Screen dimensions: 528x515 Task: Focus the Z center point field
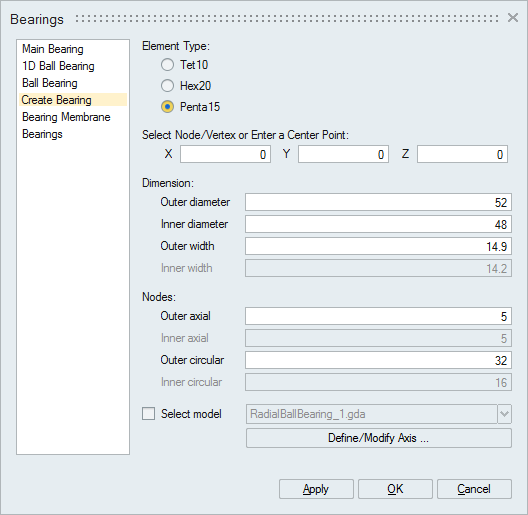(462, 154)
